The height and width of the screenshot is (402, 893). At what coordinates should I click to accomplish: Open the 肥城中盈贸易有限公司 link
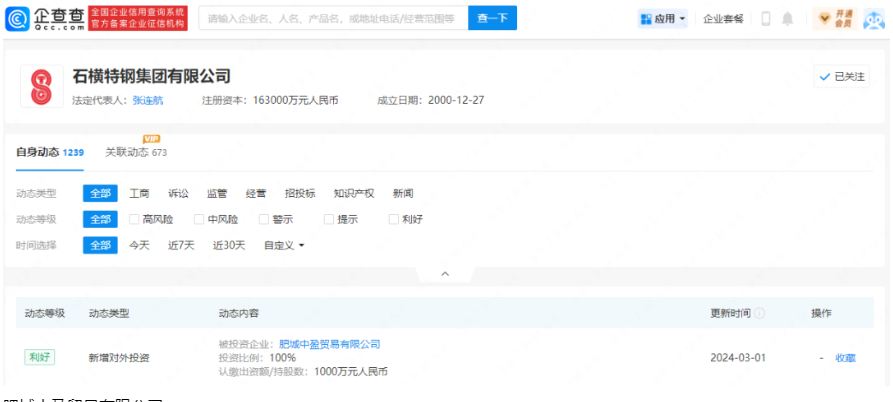[x=329, y=344]
